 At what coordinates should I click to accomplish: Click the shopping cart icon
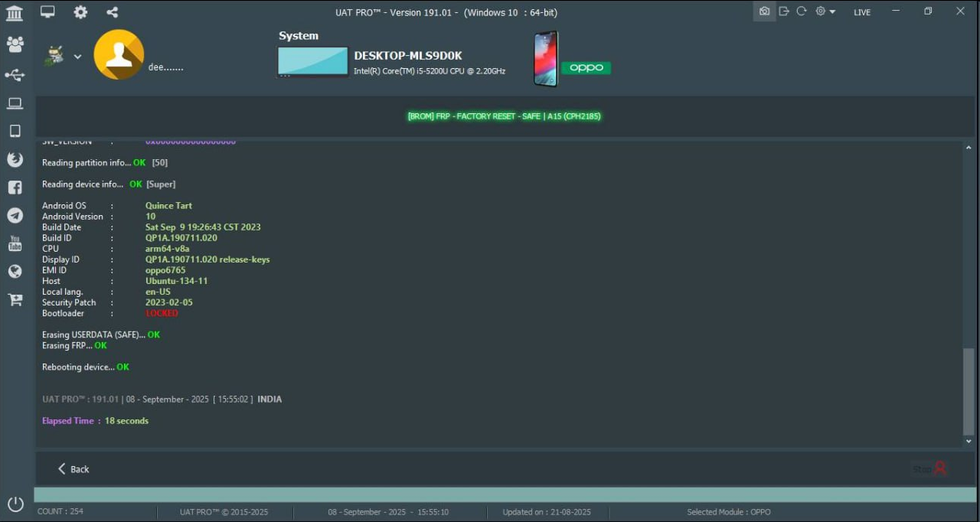[15, 299]
